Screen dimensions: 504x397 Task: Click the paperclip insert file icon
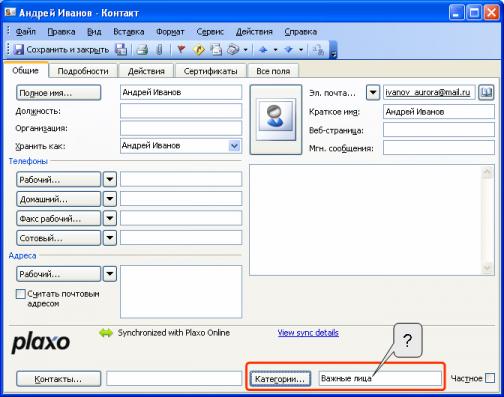[159, 50]
